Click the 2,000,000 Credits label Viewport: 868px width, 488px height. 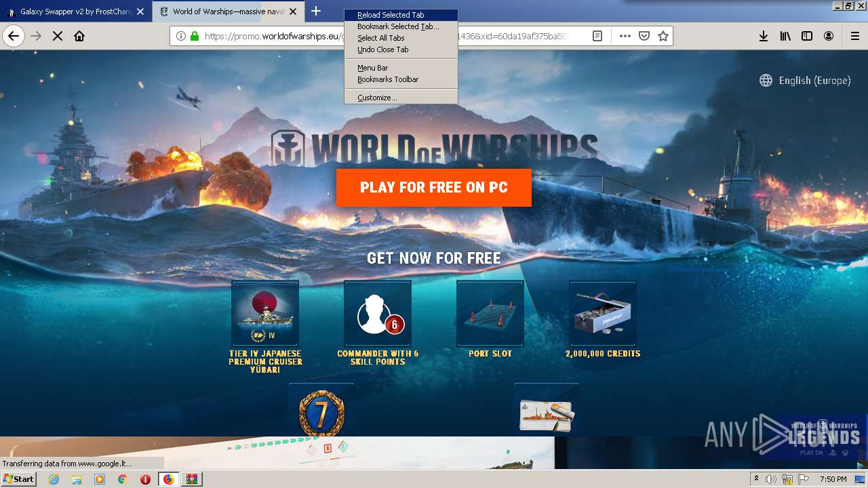(x=603, y=353)
